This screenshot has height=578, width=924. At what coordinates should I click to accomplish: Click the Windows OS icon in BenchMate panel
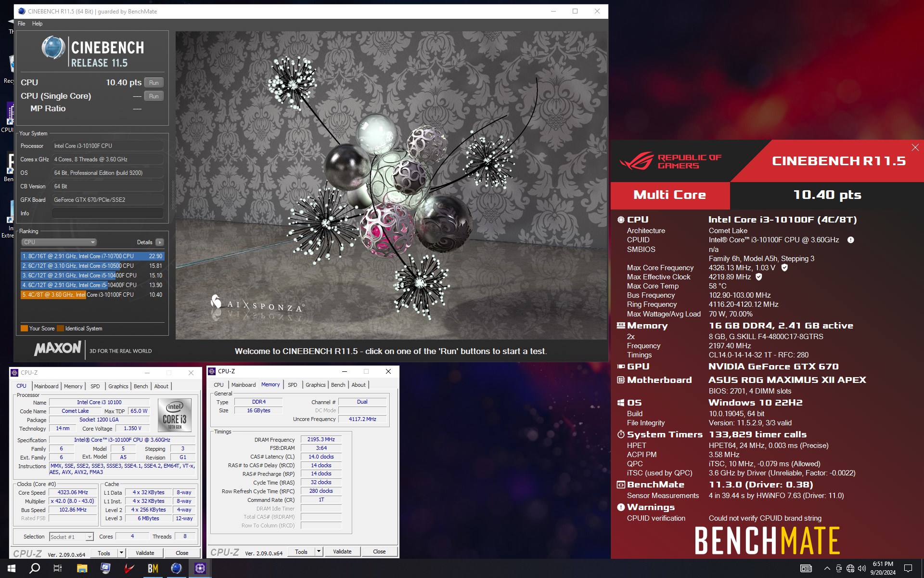click(x=621, y=403)
